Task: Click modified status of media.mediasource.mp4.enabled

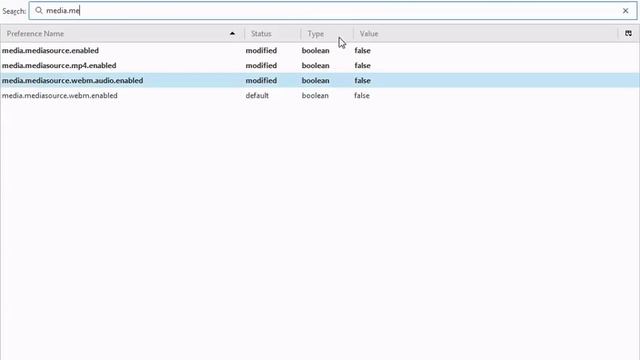Action: 261,66
